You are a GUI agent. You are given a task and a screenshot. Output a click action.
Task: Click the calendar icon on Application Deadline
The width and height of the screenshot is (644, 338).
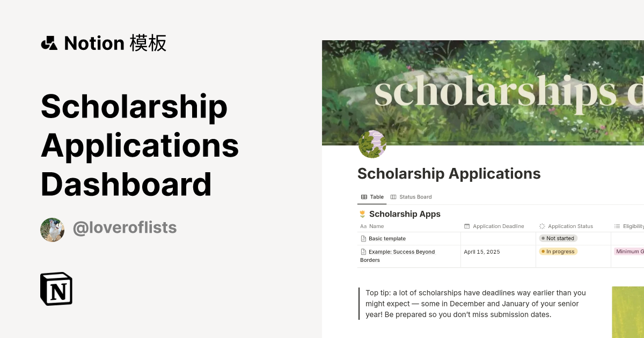467,226
